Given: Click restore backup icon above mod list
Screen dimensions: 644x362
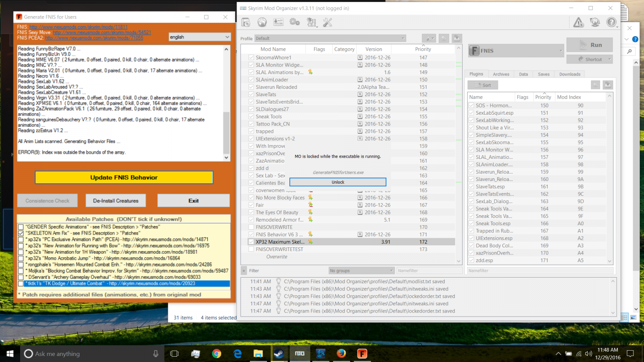Looking at the screenshot, I should coord(444,38).
